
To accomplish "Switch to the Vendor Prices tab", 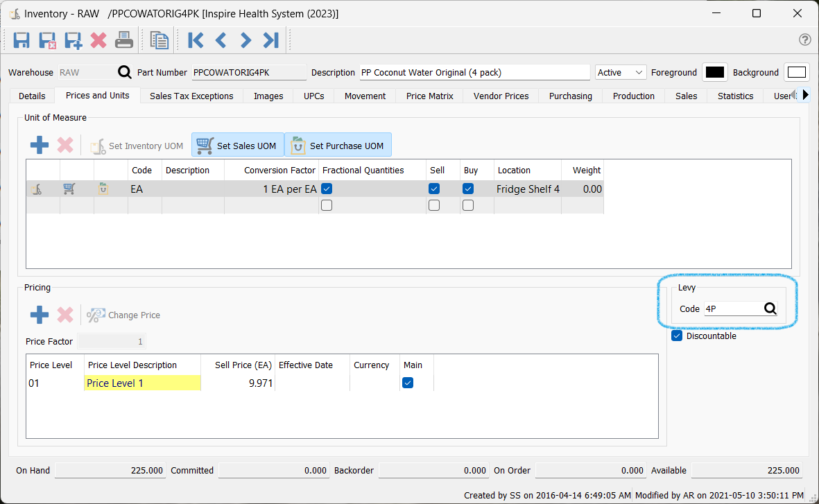I will [501, 96].
